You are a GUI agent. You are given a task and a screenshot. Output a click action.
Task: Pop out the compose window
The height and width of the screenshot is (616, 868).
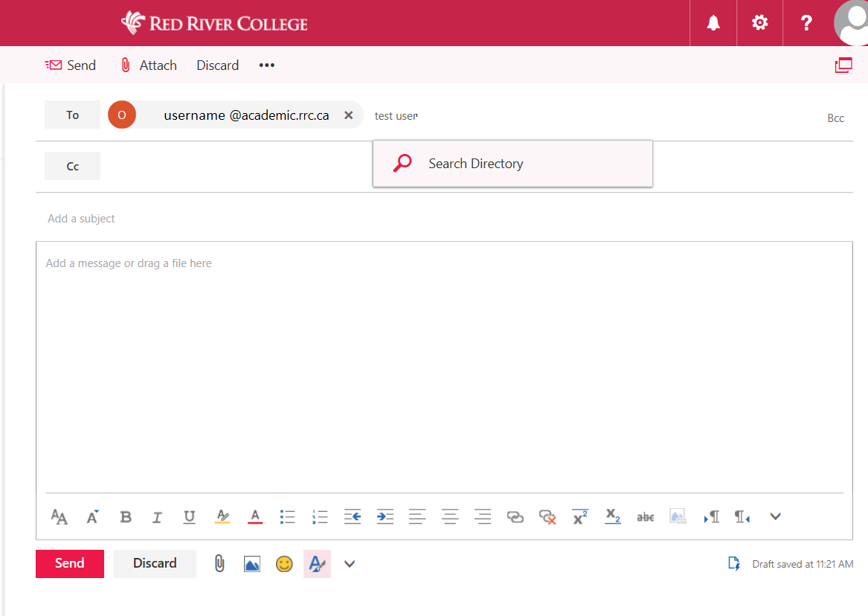[843, 65]
